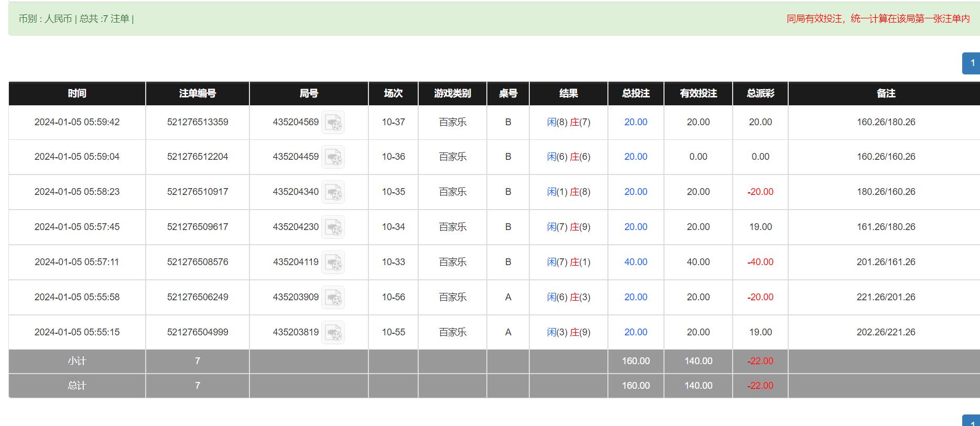
Task: Select order number 521276504999
Action: tap(198, 332)
